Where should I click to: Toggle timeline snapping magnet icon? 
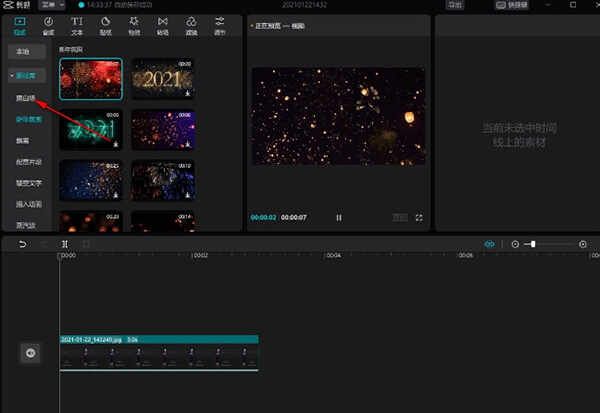[489, 244]
